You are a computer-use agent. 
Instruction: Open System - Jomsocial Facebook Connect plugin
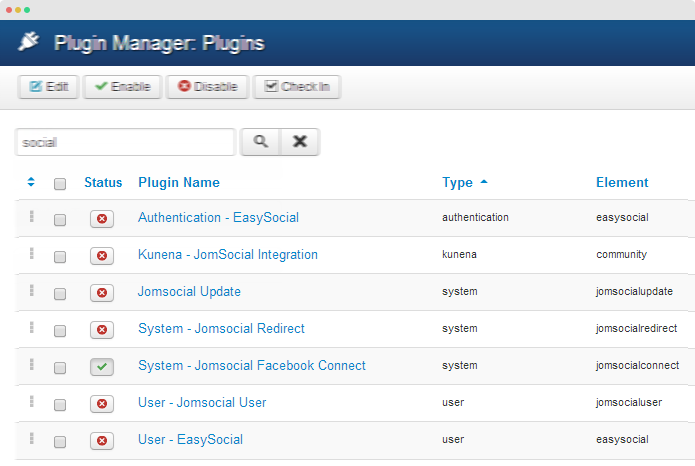click(x=252, y=365)
